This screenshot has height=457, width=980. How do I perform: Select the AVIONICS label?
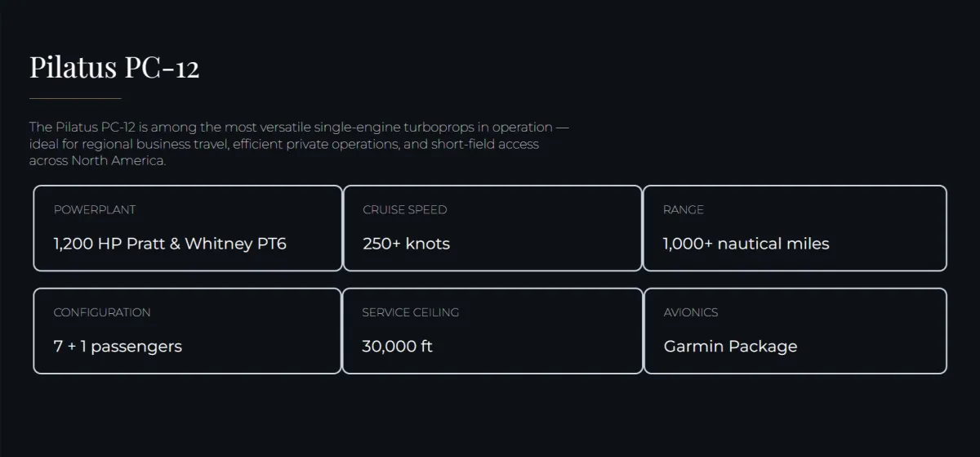pyautogui.click(x=691, y=312)
